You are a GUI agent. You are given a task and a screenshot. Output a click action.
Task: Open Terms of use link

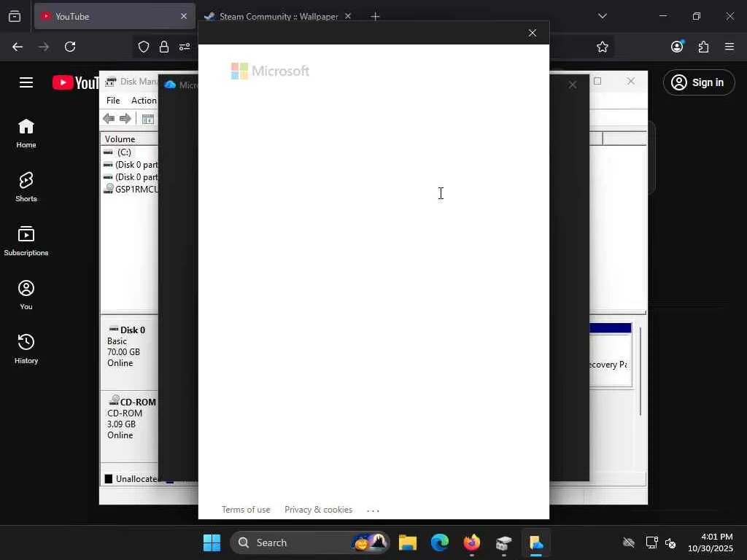(x=246, y=510)
